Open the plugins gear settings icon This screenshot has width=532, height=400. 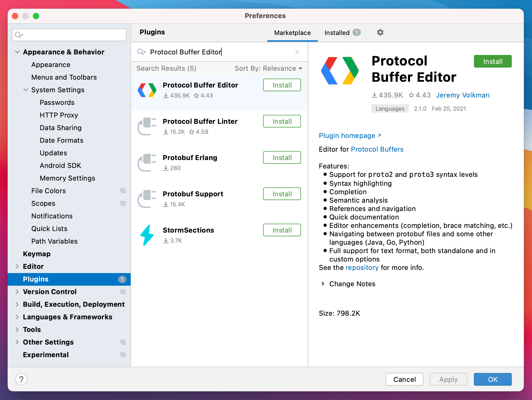[x=380, y=32]
